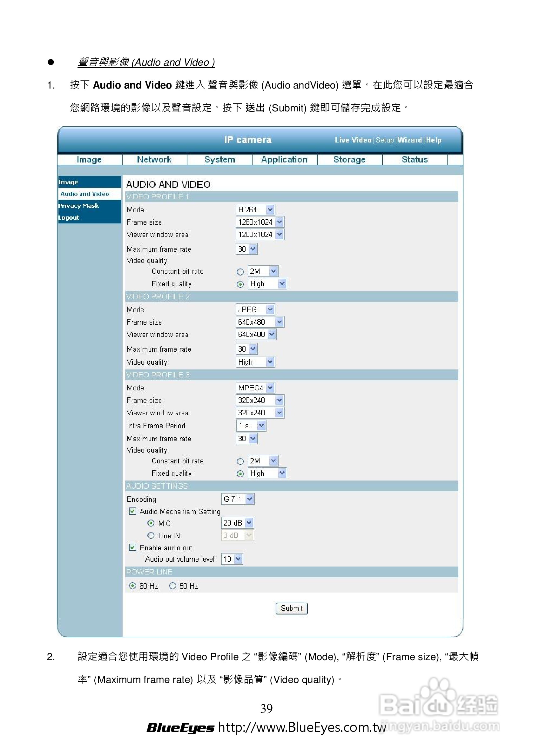Click Logout in the sidebar

click(x=89, y=218)
